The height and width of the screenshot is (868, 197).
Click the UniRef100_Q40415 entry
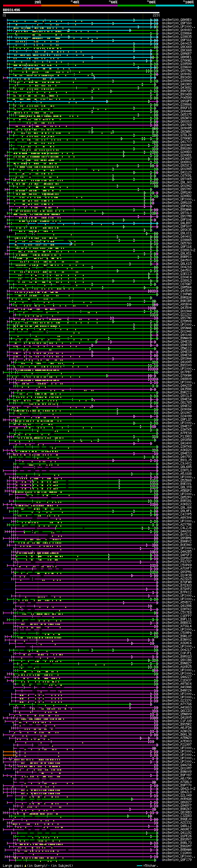177,43
